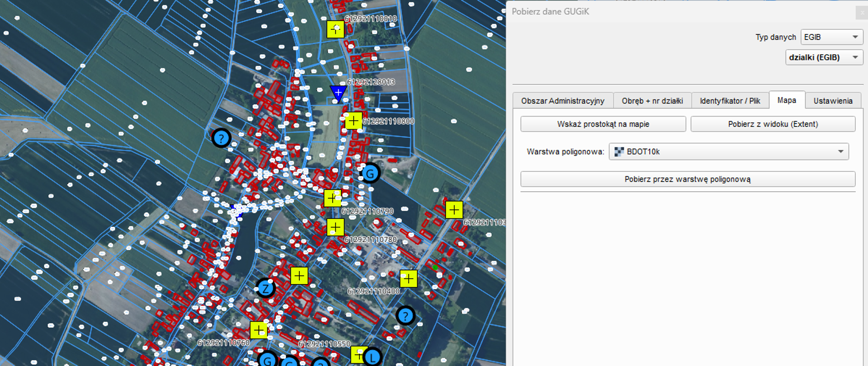The width and height of the screenshot is (868, 366).
Task: Click the yellow plus marker labeled 612921110010
Action: 335,29
